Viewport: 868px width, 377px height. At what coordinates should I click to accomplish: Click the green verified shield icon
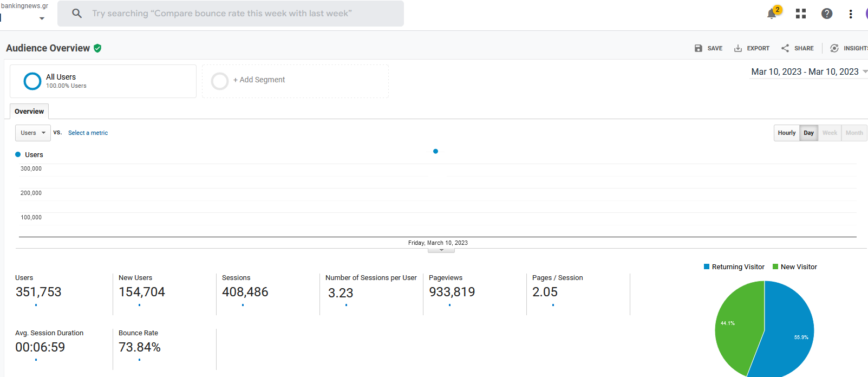pos(97,48)
